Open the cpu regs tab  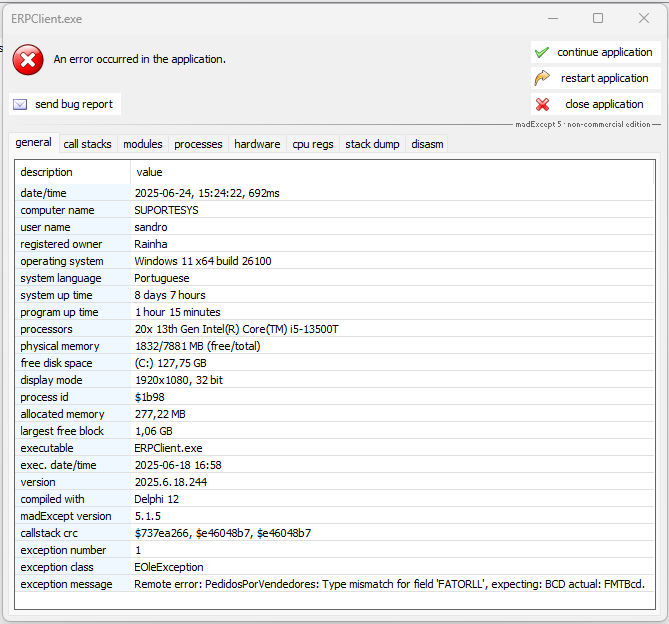tap(313, 144)
